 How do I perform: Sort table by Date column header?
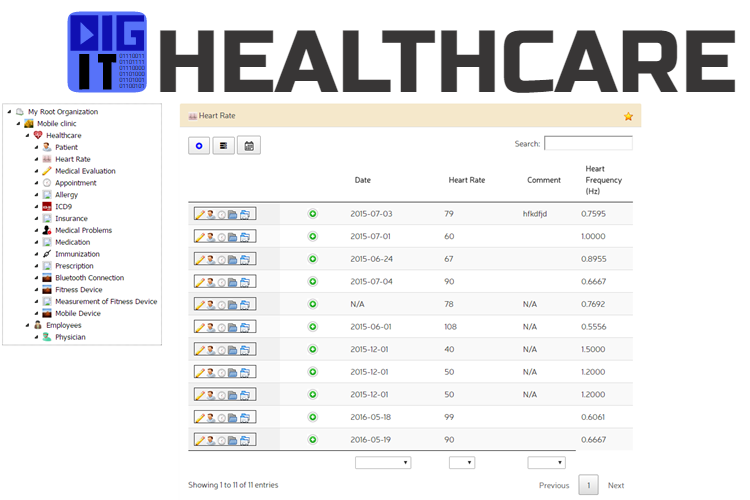[x=363, y=180]
